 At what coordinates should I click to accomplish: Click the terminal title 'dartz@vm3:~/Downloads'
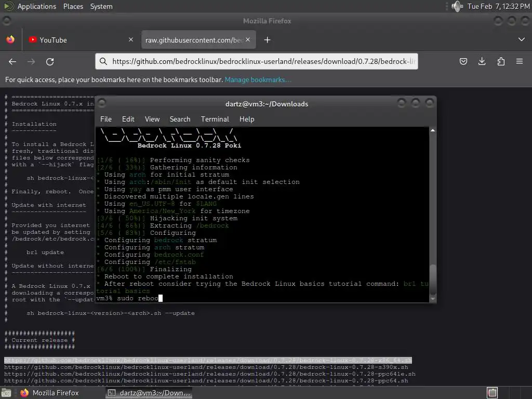pos(267,104)
